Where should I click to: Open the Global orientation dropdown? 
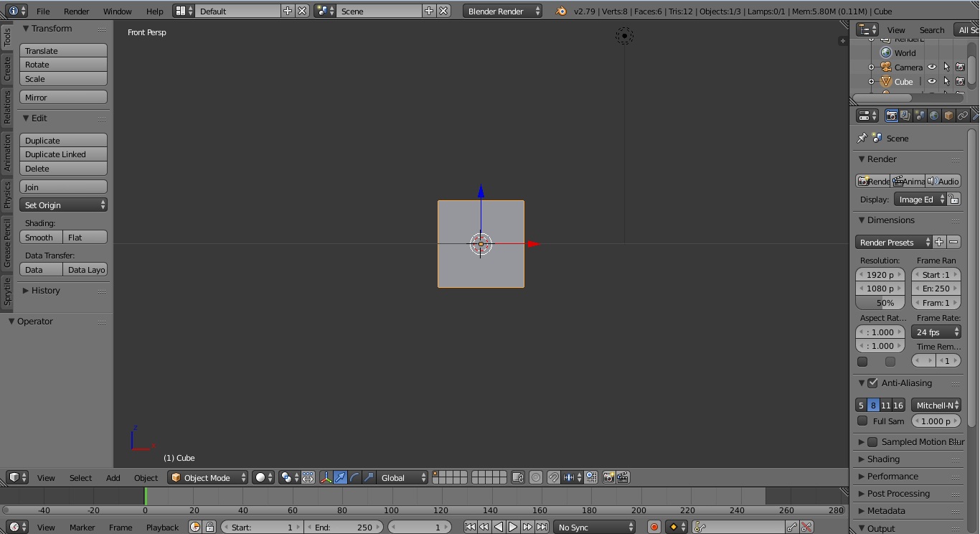point(402,477)
